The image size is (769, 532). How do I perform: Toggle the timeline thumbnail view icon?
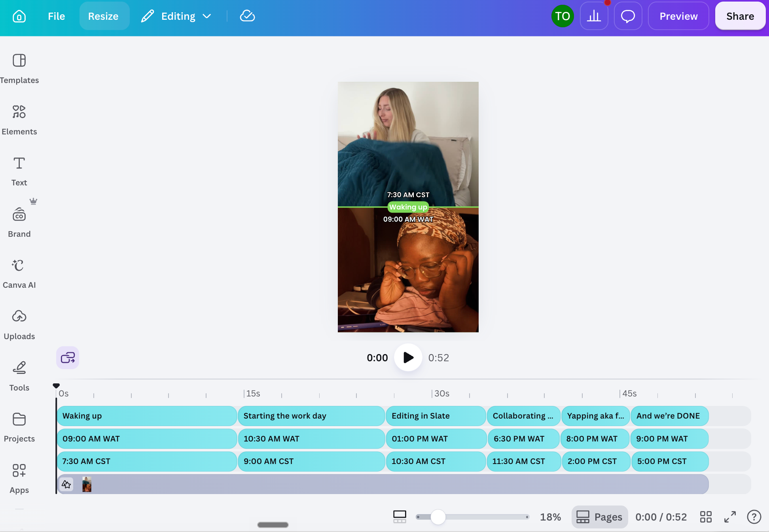pos(400,517)
